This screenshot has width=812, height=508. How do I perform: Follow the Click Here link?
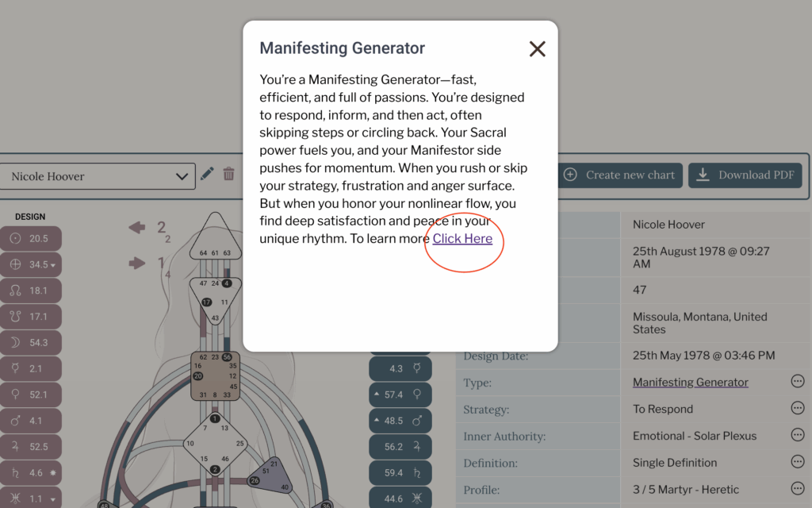462,239
